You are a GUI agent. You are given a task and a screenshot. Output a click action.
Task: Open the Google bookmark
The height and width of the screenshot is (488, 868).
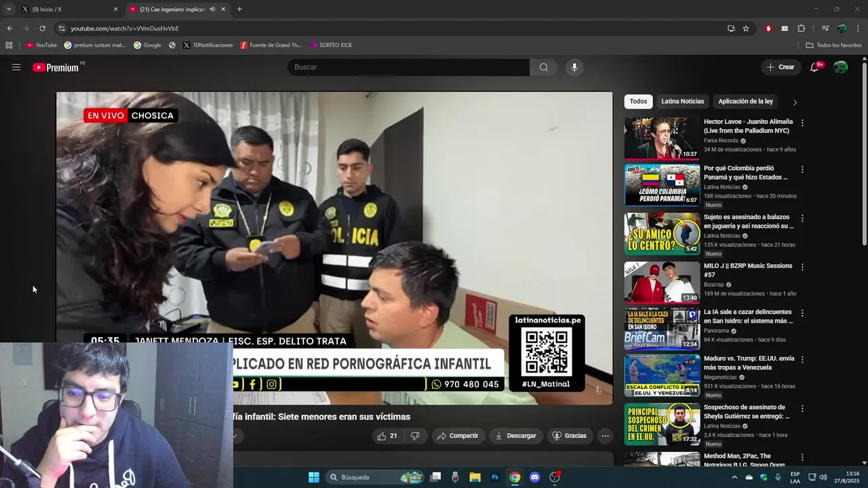[147, 45]
